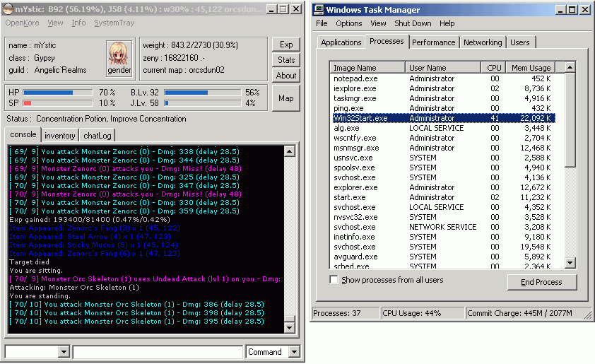
Task: Open the SystemTray menu
Action: coord(114,23)
